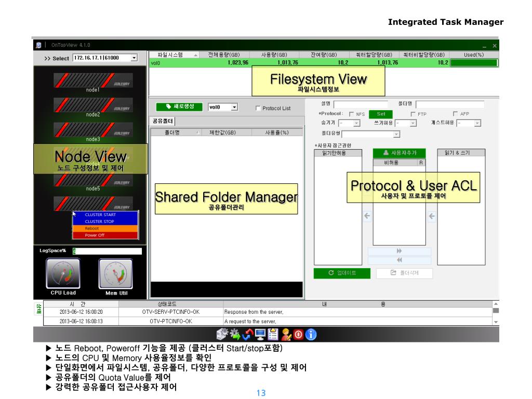
Task: Choose Power Off from context menu
Action: click(105, 235)
